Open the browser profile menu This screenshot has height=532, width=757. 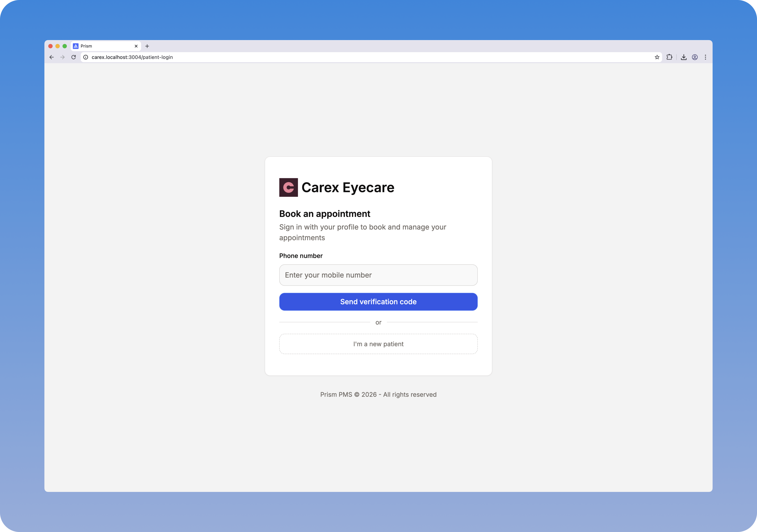695,57
